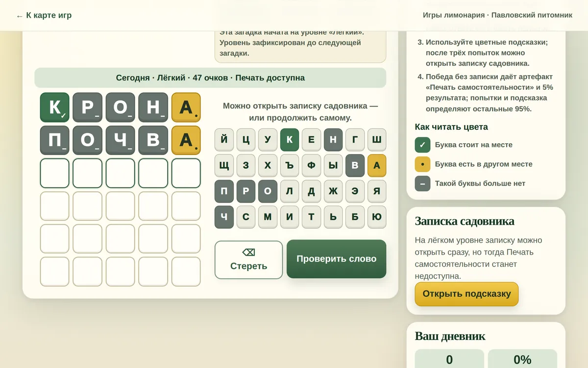Click the «0%» diary stat

tap(522, 359)
